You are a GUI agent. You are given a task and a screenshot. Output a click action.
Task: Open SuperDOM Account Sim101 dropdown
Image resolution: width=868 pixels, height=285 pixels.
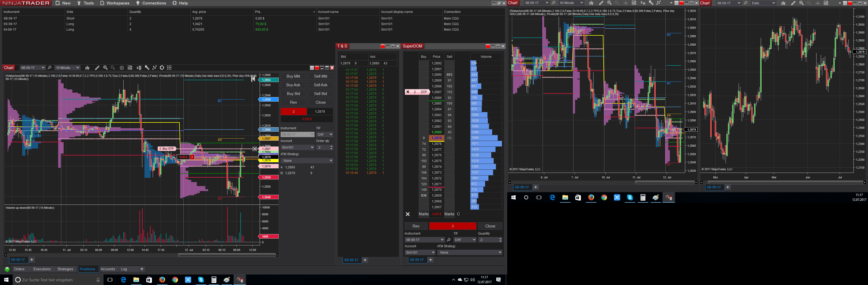[x=420, y=252]
